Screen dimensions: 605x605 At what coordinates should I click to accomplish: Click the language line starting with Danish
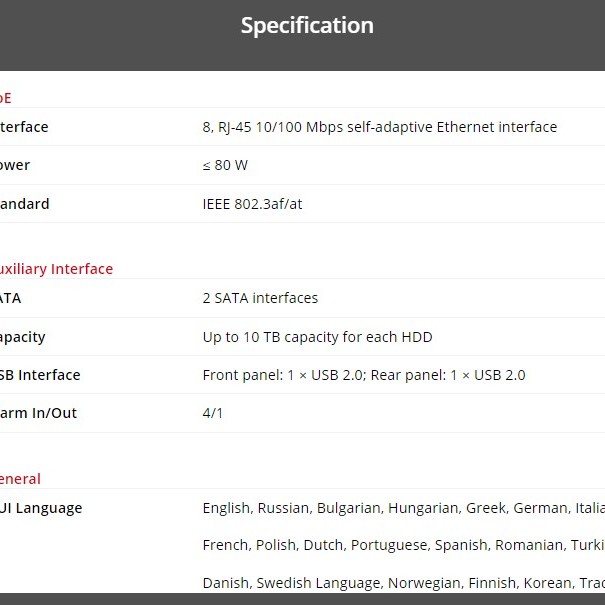(402, 583)
